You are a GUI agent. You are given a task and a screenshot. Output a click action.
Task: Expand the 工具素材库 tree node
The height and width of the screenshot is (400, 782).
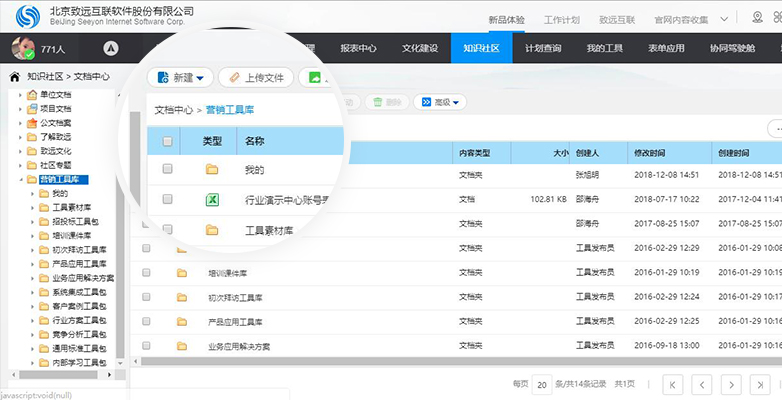tap(32, 207)
